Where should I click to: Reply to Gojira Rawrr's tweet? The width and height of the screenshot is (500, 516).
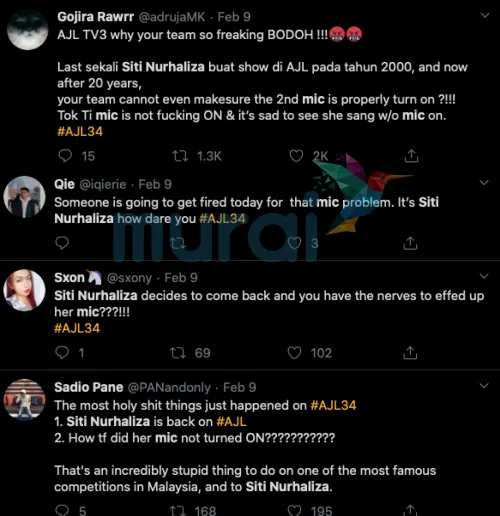(65, 156)
